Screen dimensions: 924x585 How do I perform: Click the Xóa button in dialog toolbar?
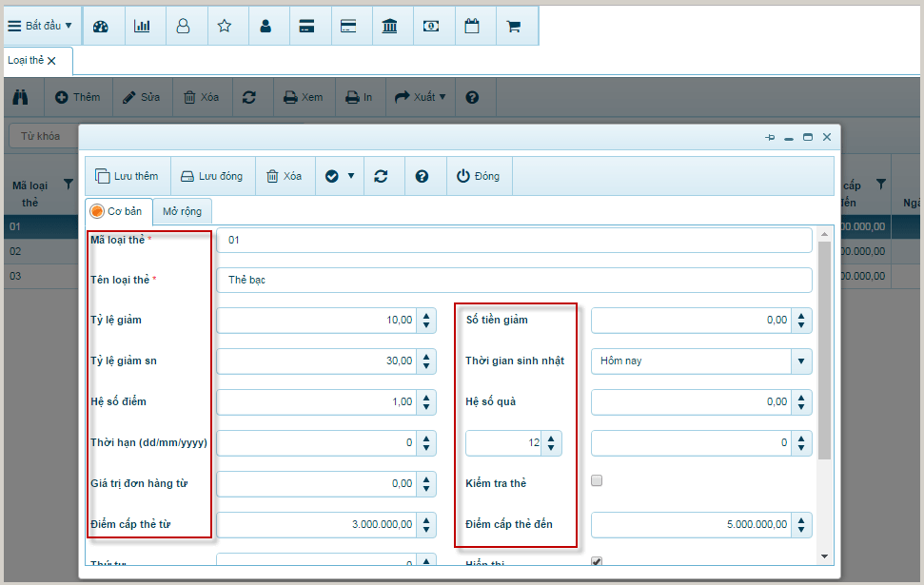pos(285,176)
